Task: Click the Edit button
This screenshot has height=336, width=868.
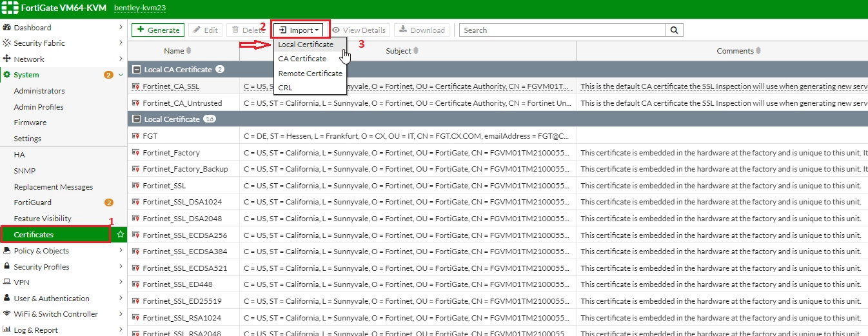Action: tap(205, 30)
